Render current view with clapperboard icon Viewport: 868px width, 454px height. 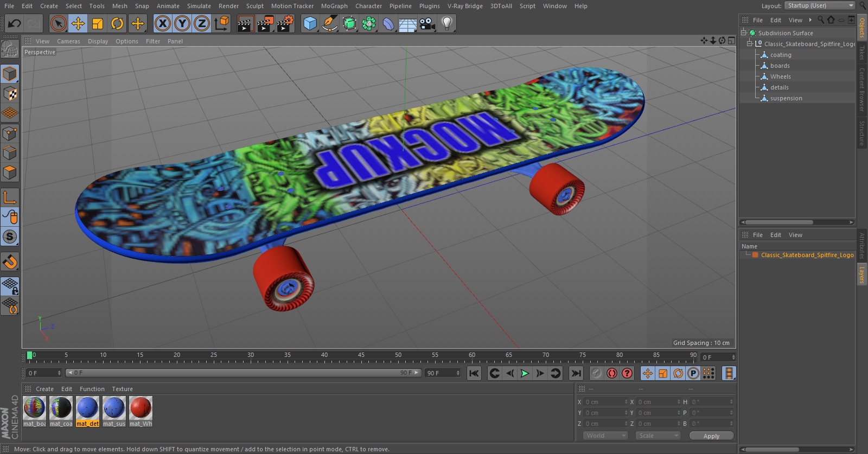click(x=245, y=23)
